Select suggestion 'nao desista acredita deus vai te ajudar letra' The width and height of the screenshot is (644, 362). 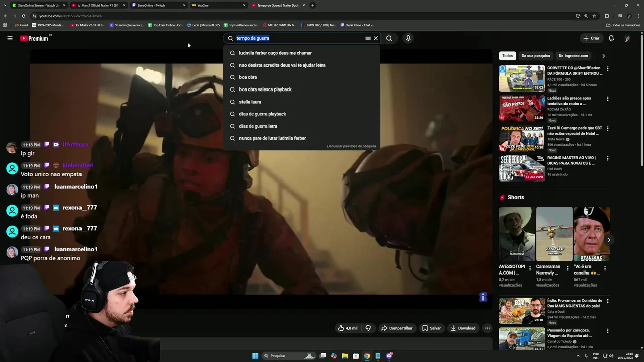(x=302, y=65)
